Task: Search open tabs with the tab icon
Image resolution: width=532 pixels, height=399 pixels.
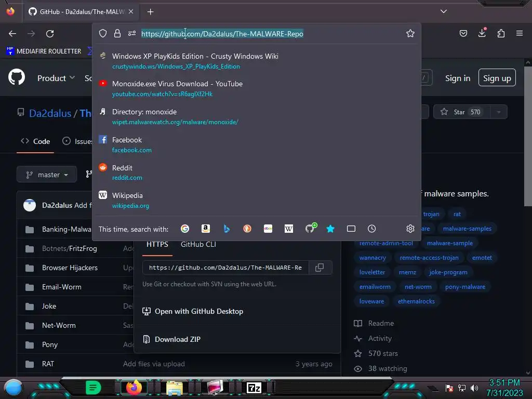Action: 351,229
